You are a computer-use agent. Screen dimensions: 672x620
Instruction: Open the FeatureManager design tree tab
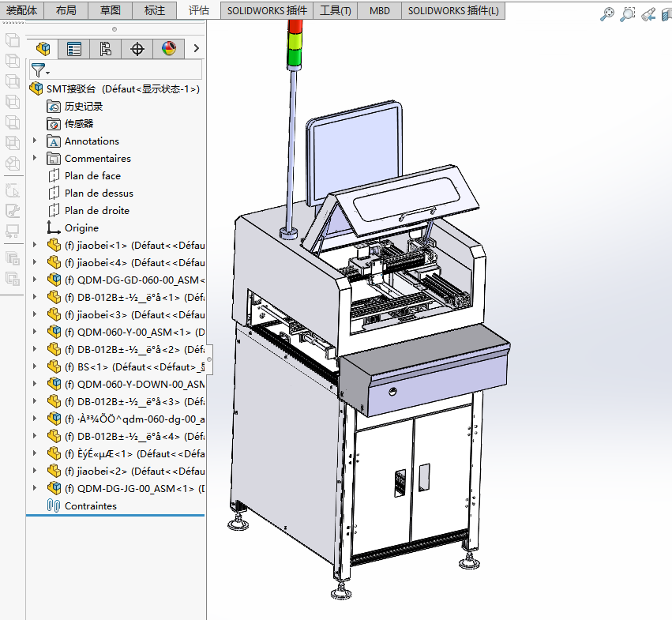43,49
